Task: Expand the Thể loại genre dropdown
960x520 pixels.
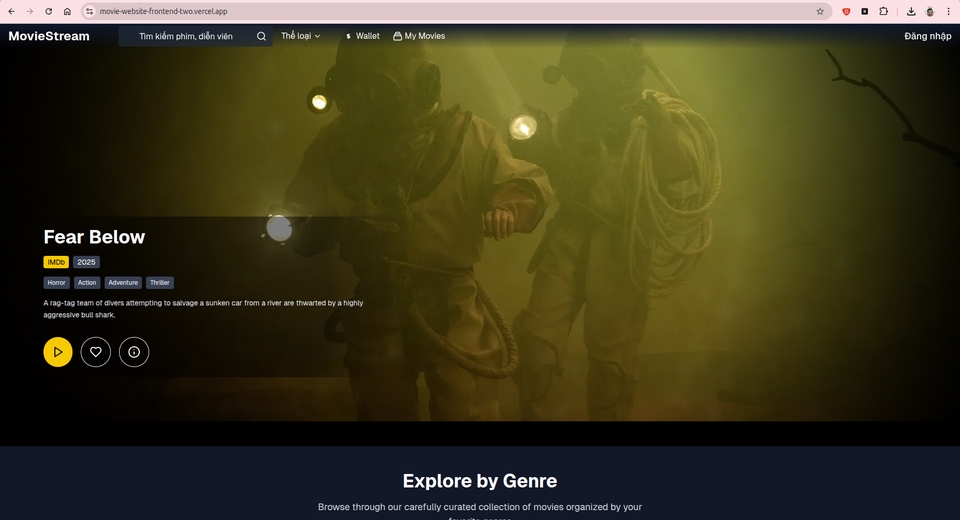Action: click(300, 36)
